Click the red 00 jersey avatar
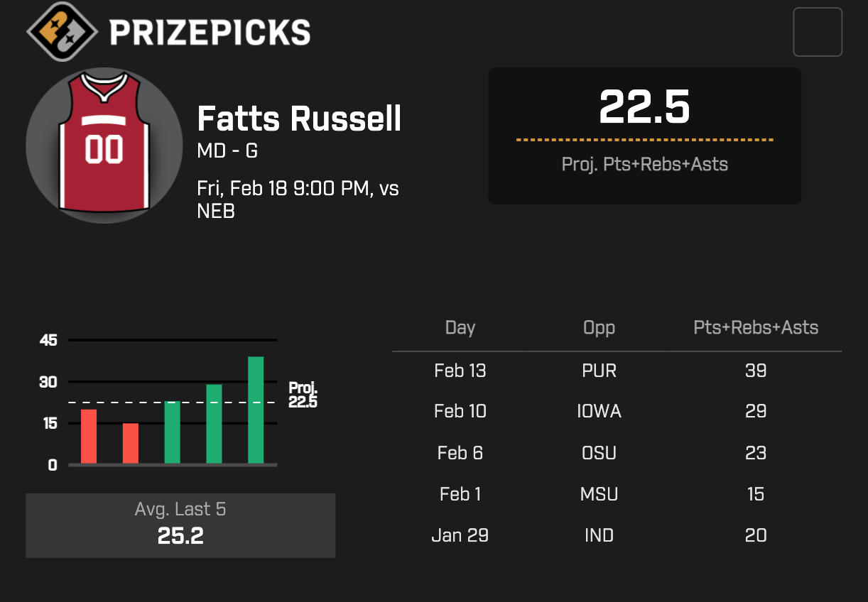The image size is (868, 602). pyautogui.click(x=104, y=146)
